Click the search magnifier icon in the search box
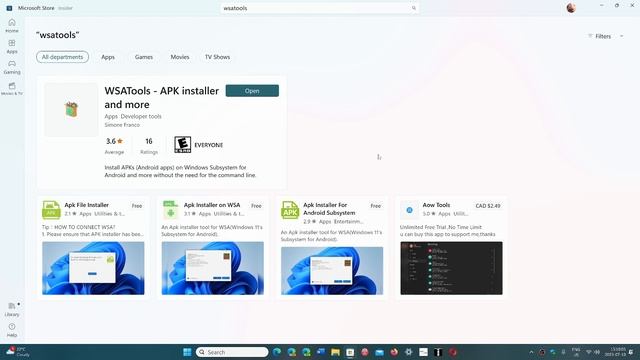 [414, 8]
